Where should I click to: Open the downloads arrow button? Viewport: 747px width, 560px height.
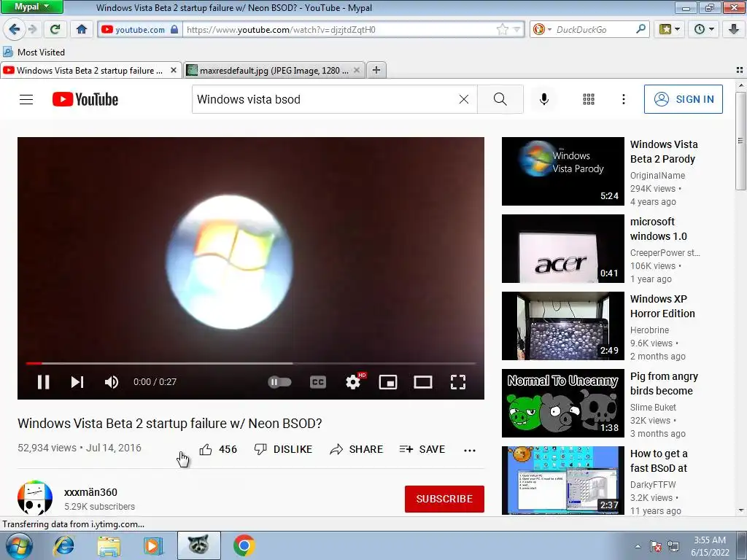[x=734, y=29]
